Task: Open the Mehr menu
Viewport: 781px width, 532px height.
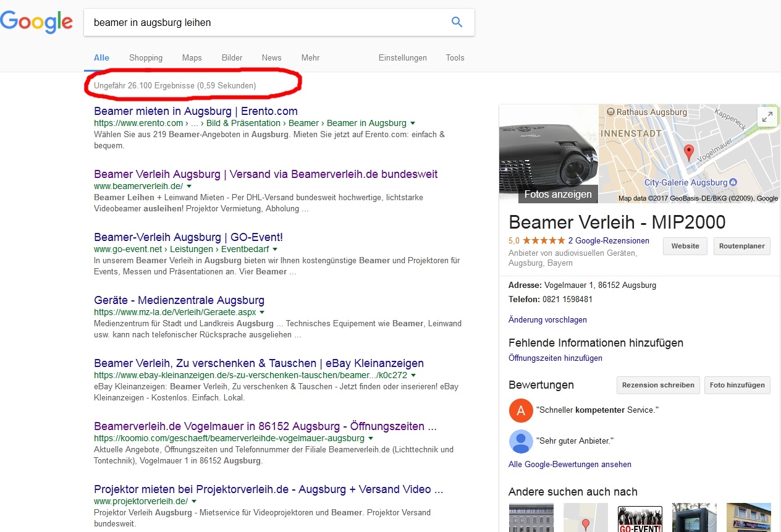Action: pyautogui.click(x=310, y=57)
